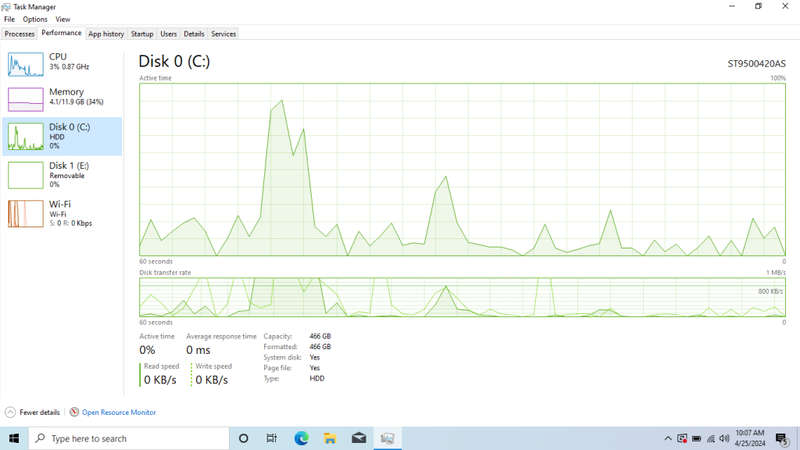Open File Explorer from the taskbar

click(x=330, y=438)
